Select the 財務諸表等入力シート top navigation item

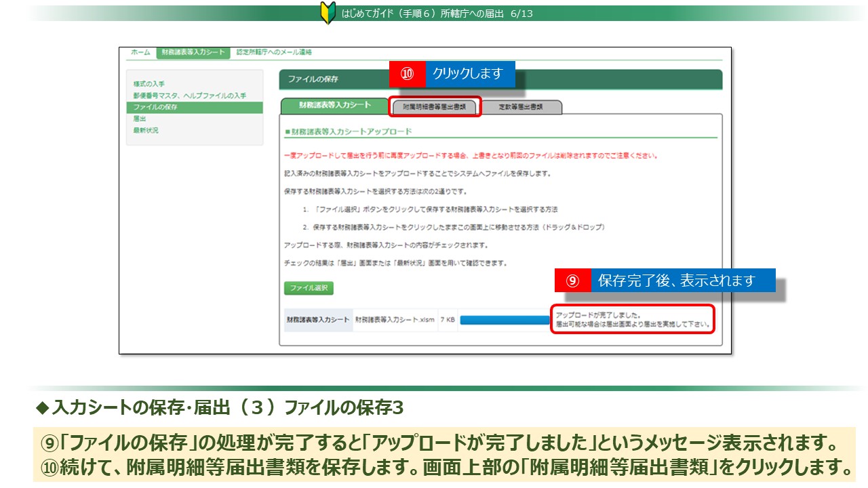[193, 52]
